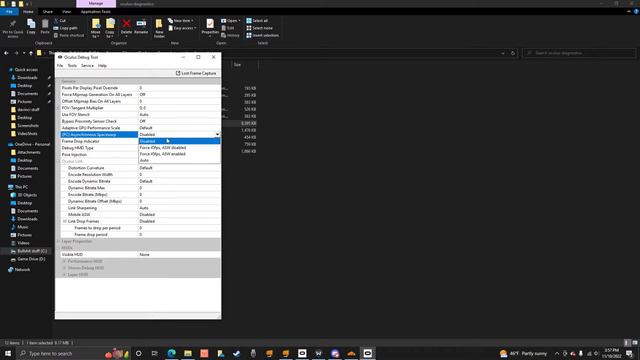This screenshot has width=640, height=360.
Task: Select the Link Sharpening row
Action: coord(140,208)
